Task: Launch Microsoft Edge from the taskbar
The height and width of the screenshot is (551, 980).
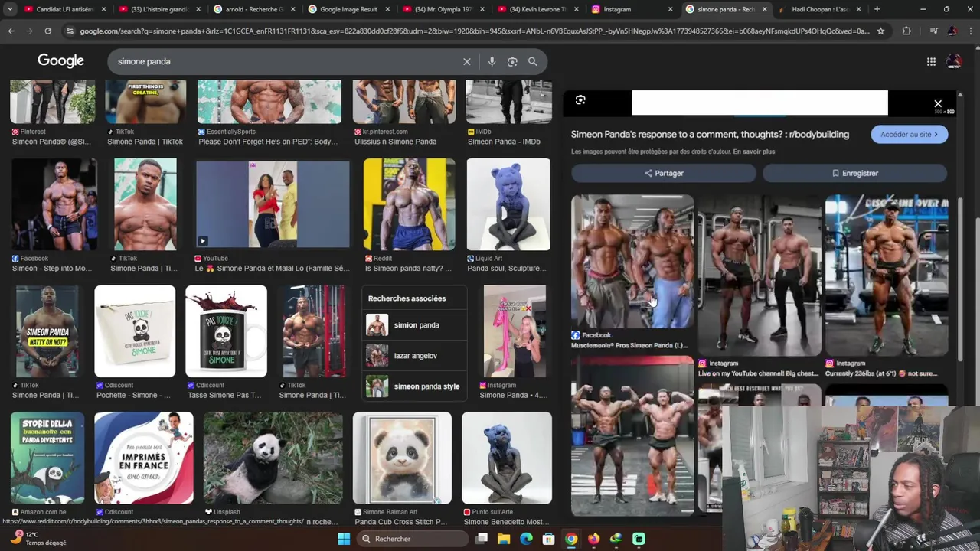Action: click(526, 539)
